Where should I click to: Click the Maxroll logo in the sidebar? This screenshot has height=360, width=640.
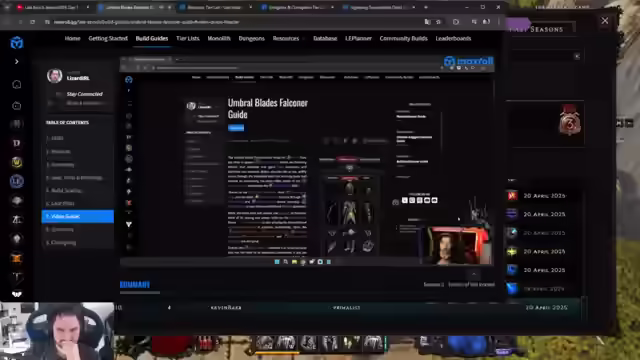[x=17, y=42]
